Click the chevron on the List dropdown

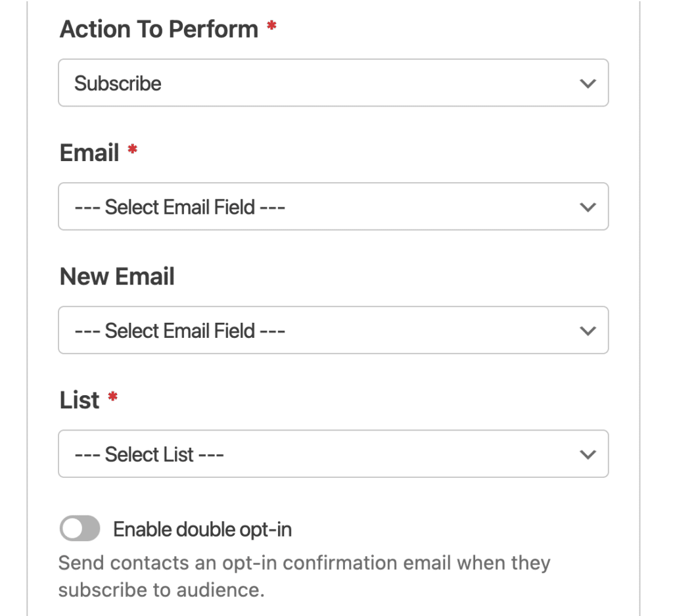(588, 454)
